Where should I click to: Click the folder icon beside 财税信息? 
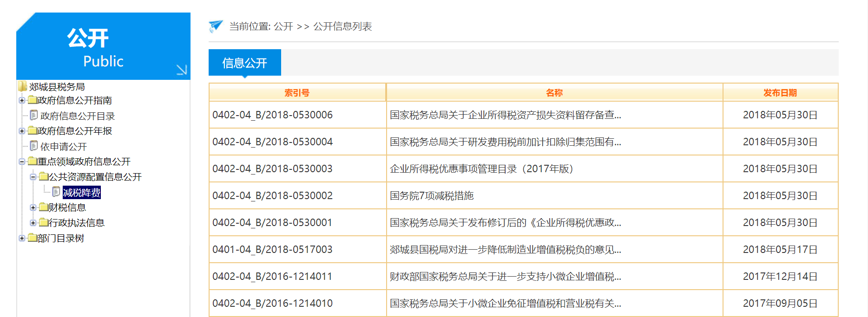43,207
